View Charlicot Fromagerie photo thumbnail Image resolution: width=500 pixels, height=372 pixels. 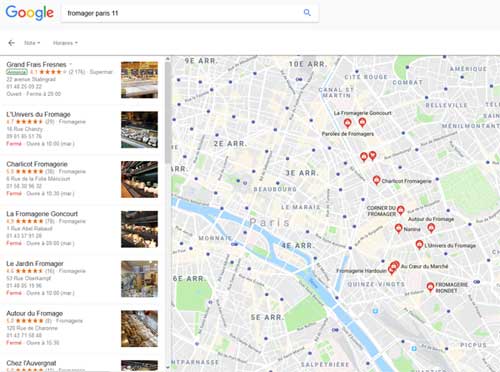pos(139,179)
